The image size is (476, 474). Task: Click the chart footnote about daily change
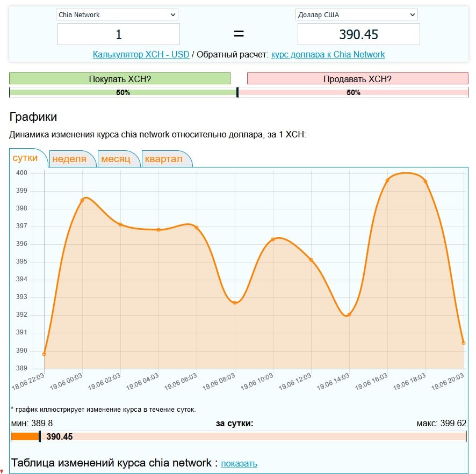(104, 410)
